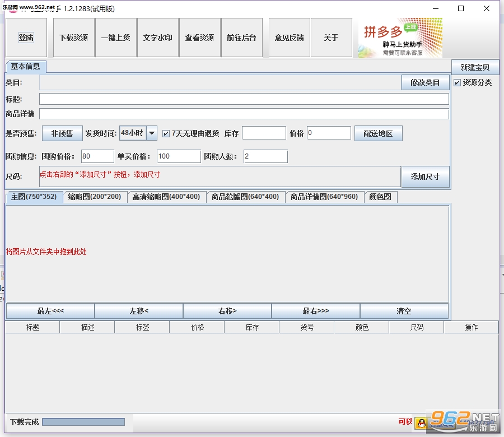Click the QQ penguin icon
The height and width of the screenshot is (437, 504).
421,423
